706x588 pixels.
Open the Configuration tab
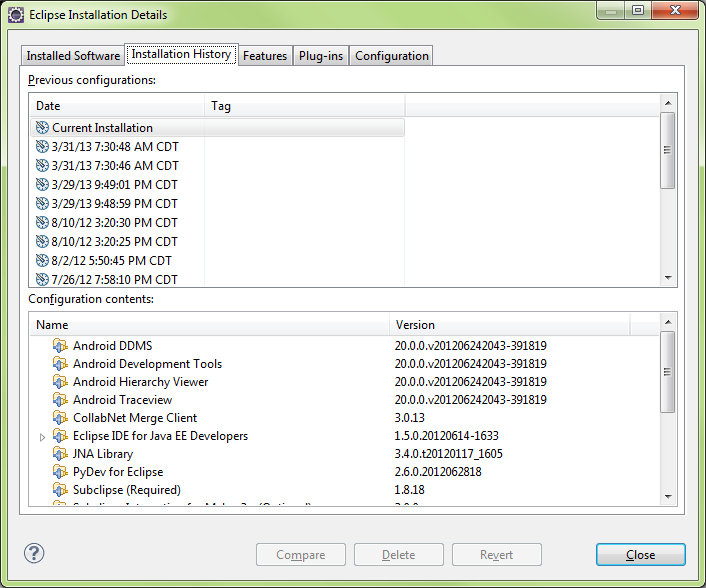point(391,56)
